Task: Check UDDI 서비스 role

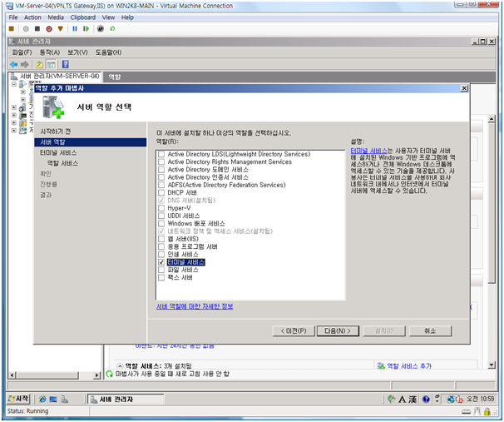Action: (x=161, y=216)
